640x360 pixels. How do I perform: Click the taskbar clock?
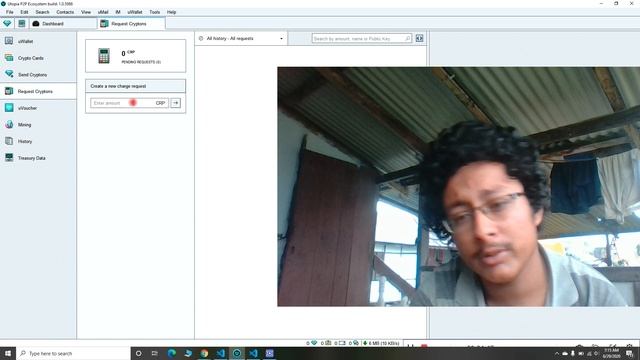[x=611, y=353]
